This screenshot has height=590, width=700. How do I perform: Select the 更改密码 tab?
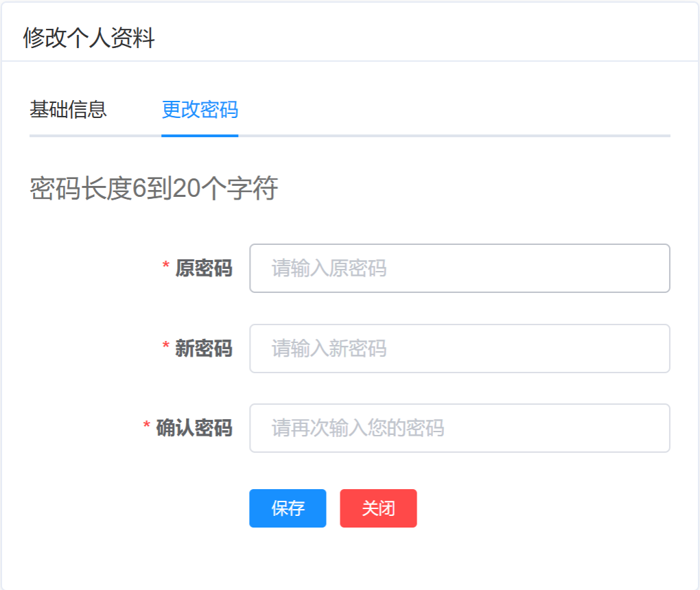pyautogui.click(x=200, y=110)
